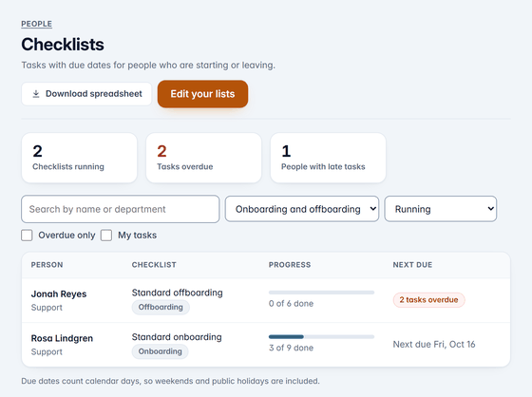Open the People breadcrumb link
This screenshot has width=532, height=397.
coord(37,24)
